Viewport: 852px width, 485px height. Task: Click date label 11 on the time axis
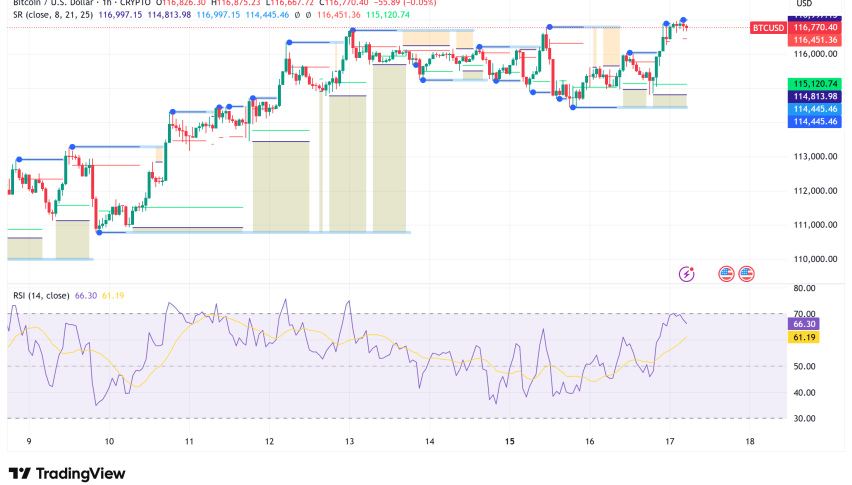[189, 442]
